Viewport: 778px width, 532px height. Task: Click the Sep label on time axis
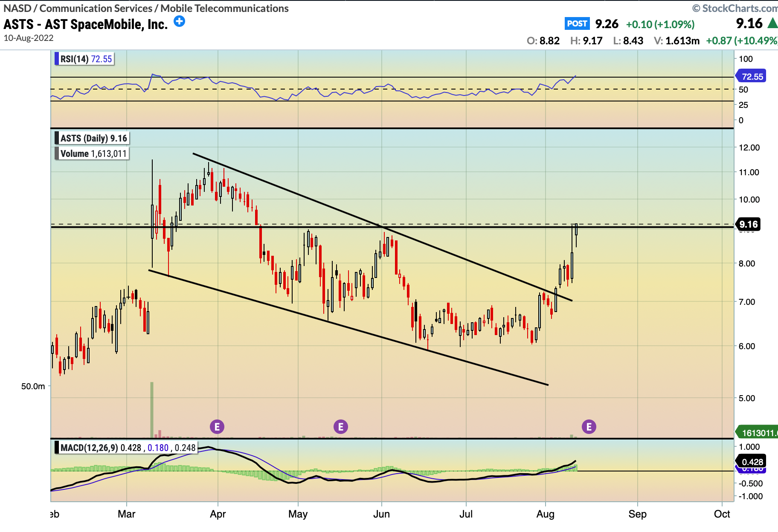637,514
